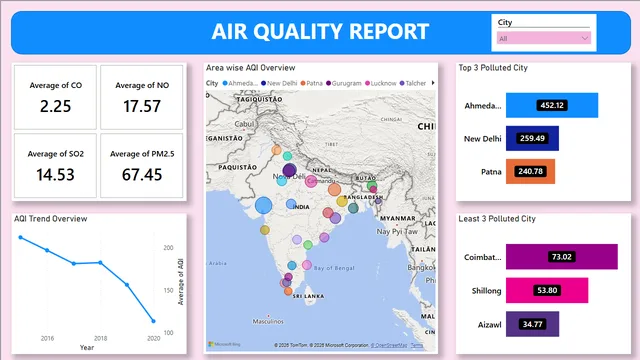Click the Average of AQI axis label

pyautogui.click(x=180, y=282)
